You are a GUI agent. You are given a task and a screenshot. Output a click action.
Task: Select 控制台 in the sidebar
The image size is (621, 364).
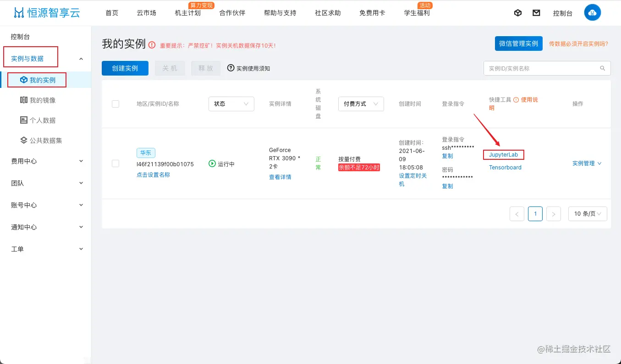click(x=20, y=37)
